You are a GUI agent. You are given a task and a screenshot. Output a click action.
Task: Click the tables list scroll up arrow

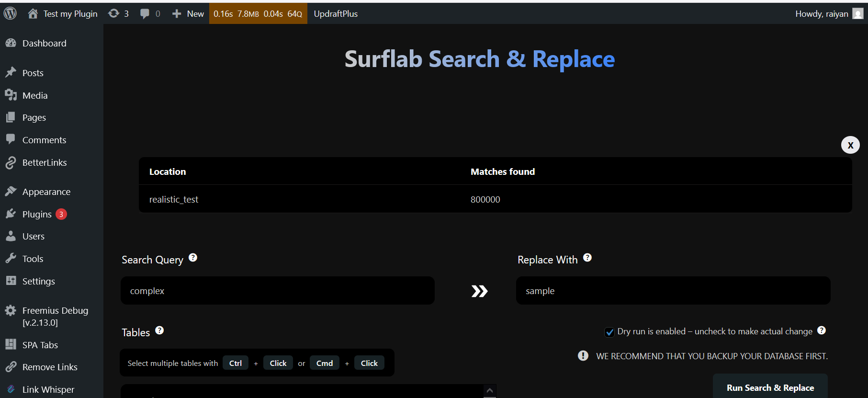(490, 391)
